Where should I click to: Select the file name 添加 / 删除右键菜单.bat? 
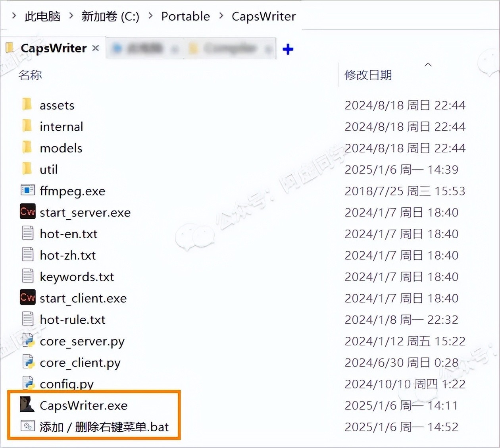click(x=104, y=427)
